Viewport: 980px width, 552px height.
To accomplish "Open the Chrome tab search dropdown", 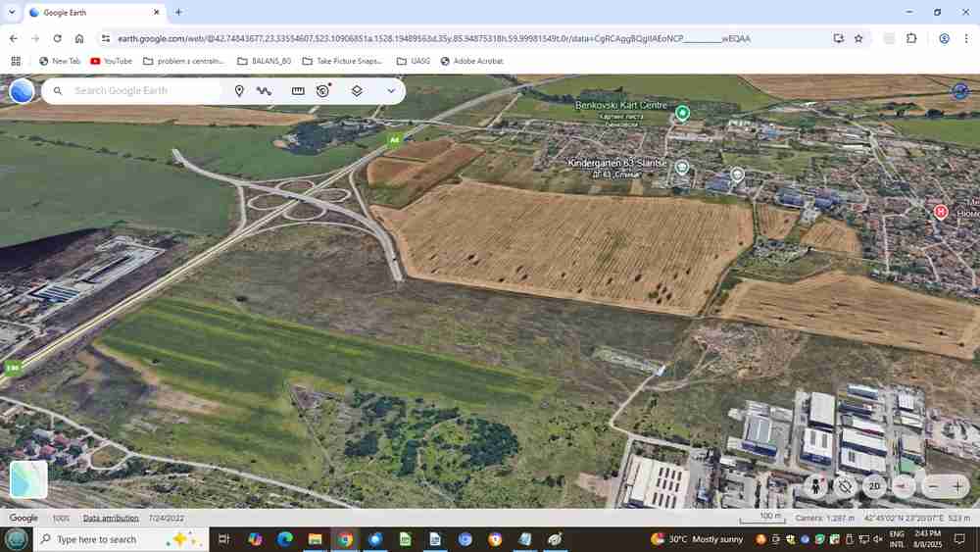I will click(x=12, y=13).
